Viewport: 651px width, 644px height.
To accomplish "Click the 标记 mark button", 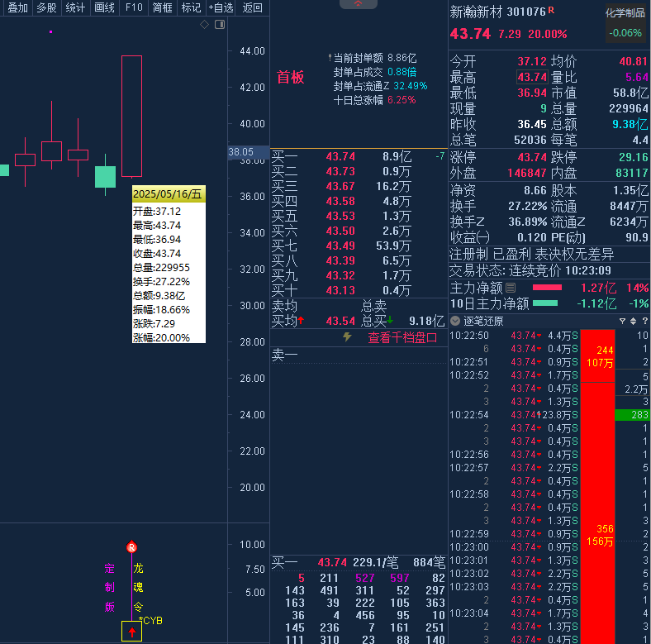I will [x=192, y=7].
